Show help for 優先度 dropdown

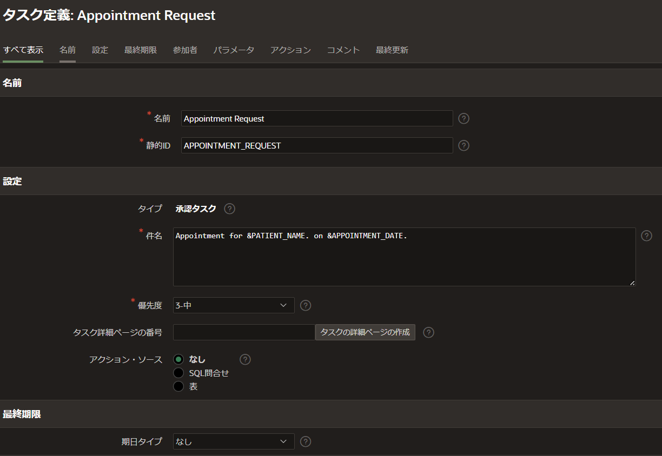(305, 305)
